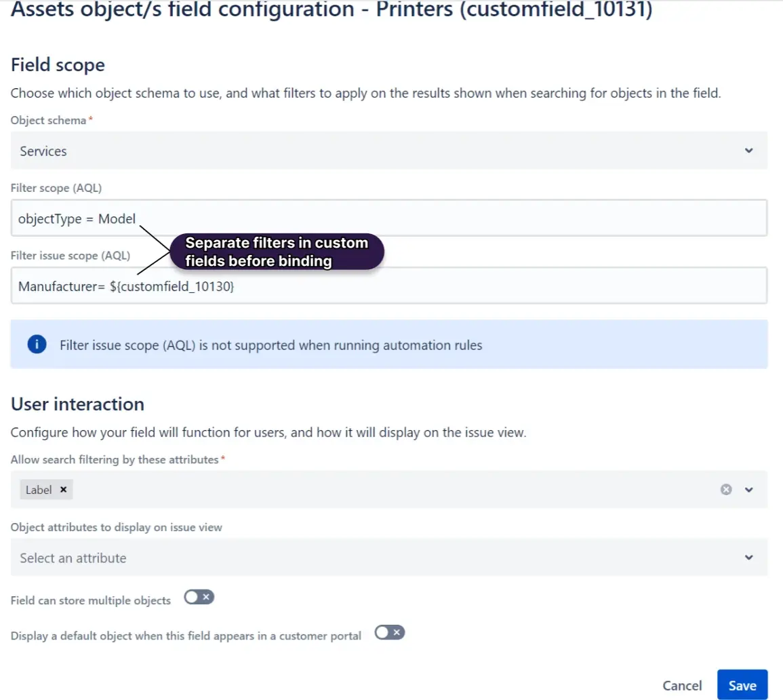Click the separate filters tooltip callout
This screenshot has height=700, width=783.
click(278, 252)
